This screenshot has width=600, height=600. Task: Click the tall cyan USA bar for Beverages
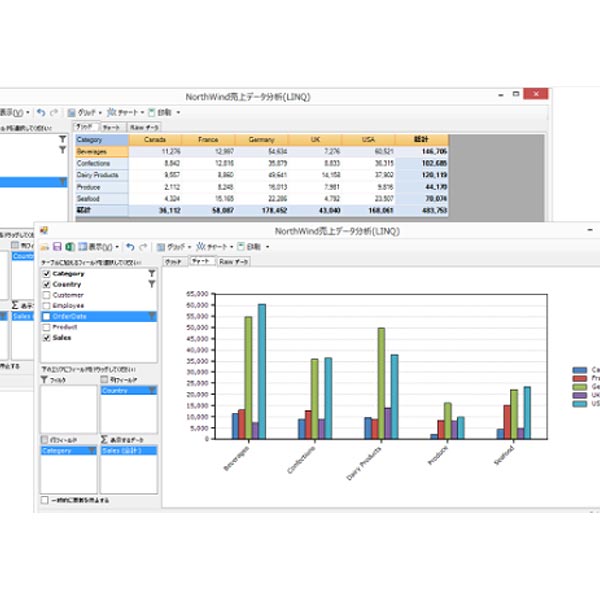(262, 371)
